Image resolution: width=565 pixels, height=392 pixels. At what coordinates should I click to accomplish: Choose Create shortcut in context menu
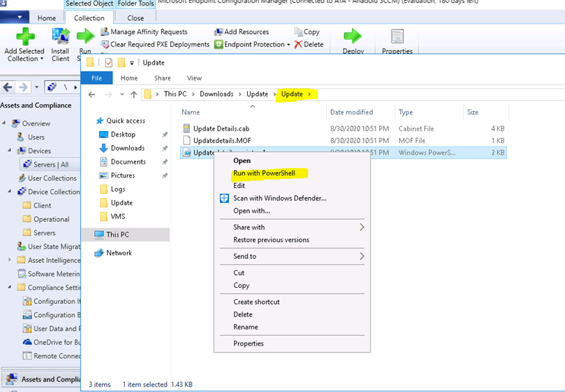pyautogui.click(x=256, y=302)
